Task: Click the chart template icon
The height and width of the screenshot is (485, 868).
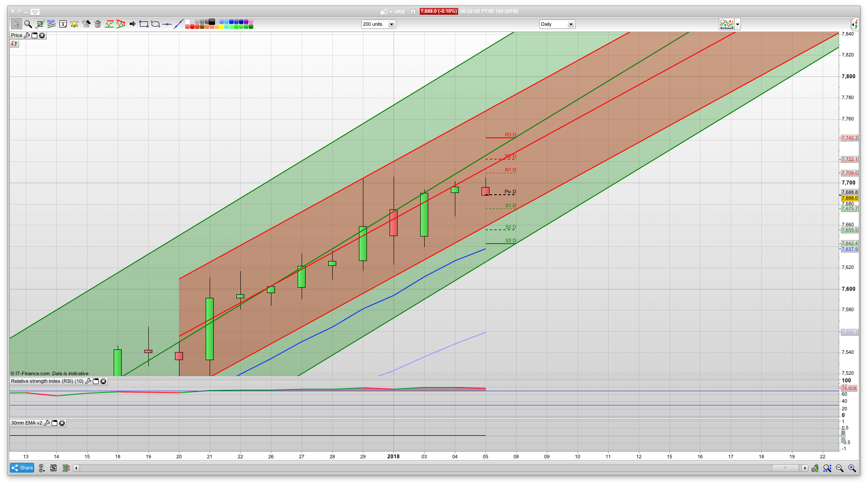Action: coord(727,24)
